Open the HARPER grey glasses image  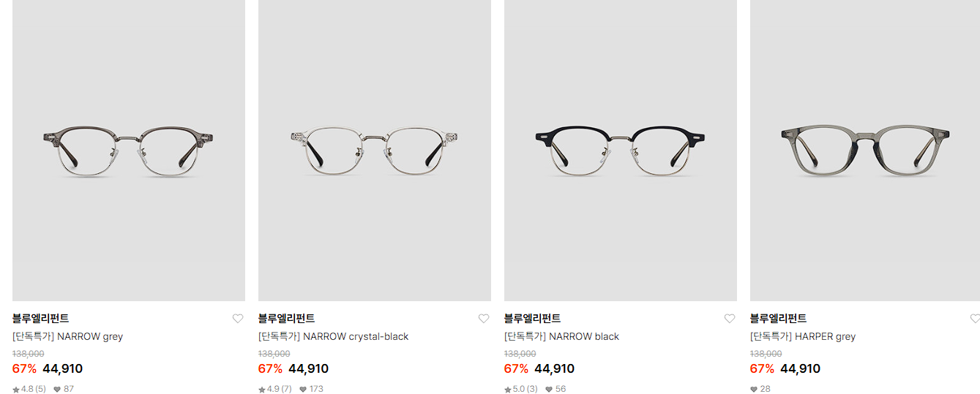coord(865,151)
